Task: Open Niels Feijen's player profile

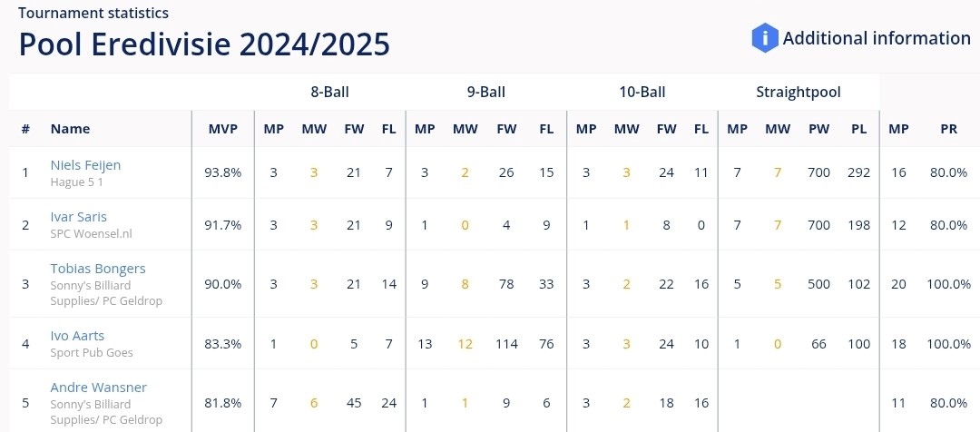Action: click(x=85, y=165)
